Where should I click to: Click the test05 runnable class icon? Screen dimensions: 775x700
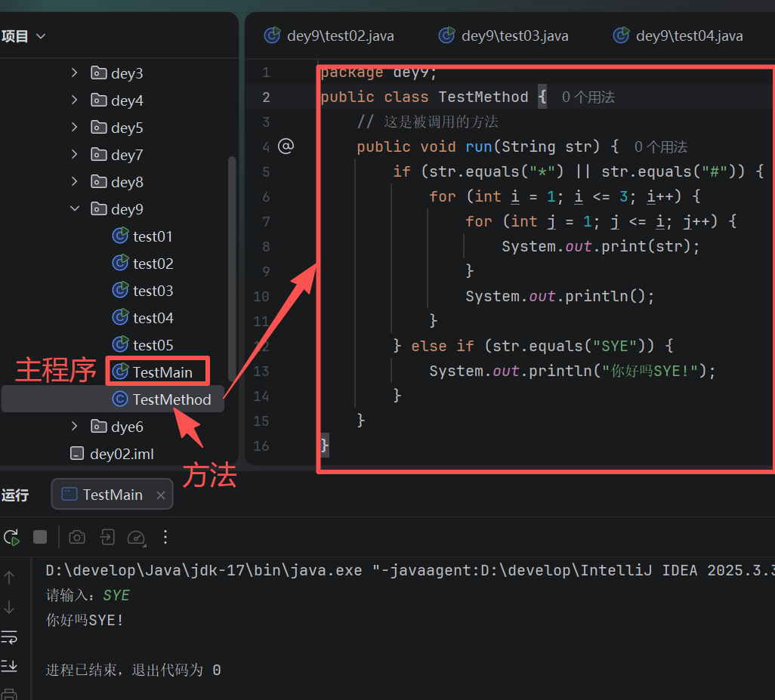tap(120, 344)
